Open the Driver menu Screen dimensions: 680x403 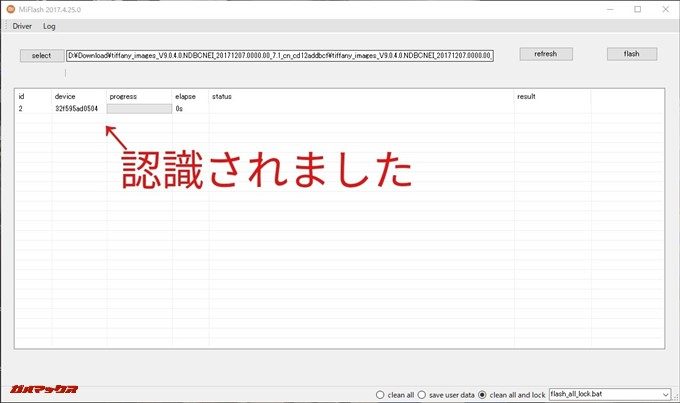[x=22, y=25]
